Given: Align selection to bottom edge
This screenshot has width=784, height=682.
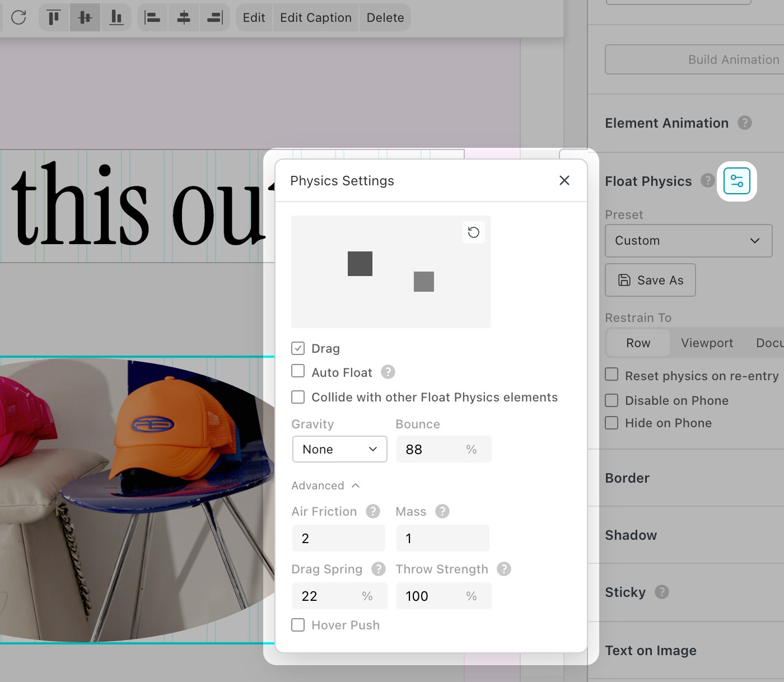Looking at the screenshot, I should pyautogui.click(x=116, y=17).
